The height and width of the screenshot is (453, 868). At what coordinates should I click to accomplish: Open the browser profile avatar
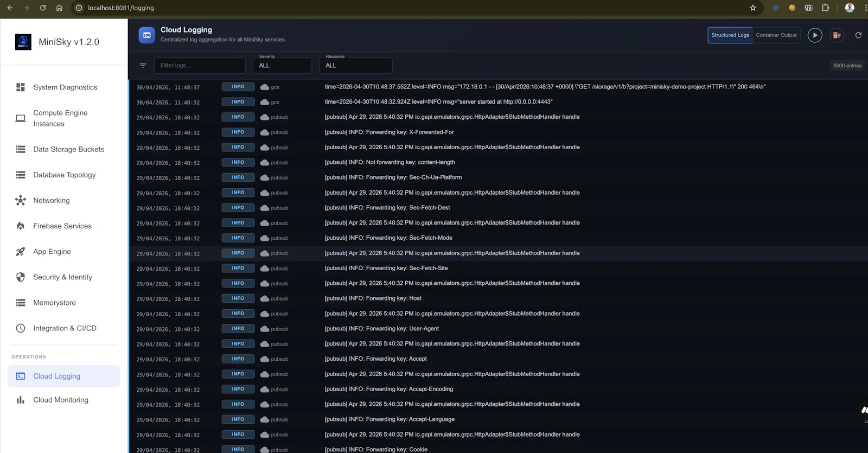850,8
